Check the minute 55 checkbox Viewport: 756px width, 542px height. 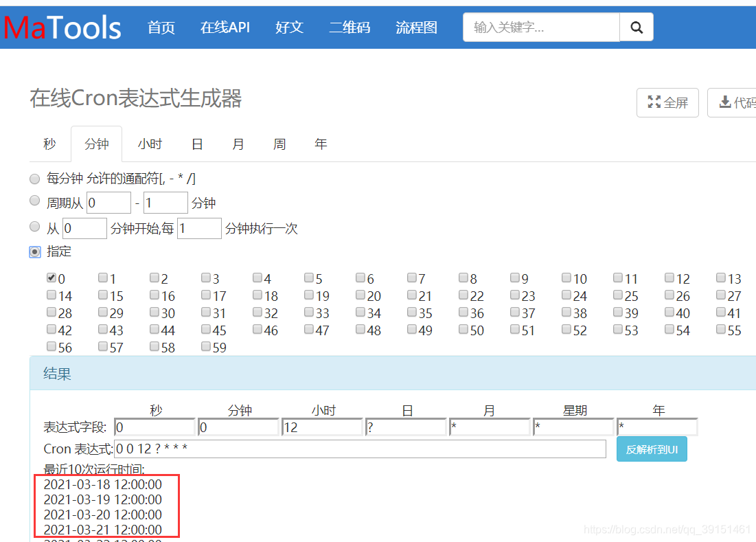(x=721, y=329)
